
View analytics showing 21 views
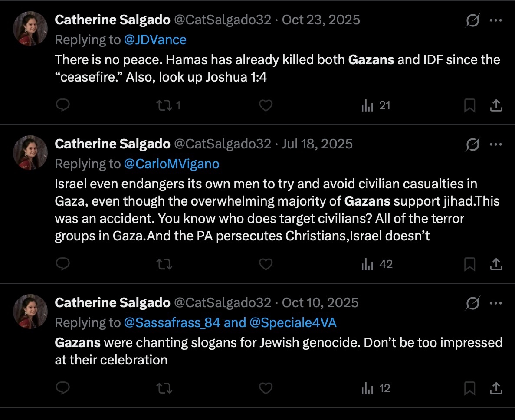point(376,105)
